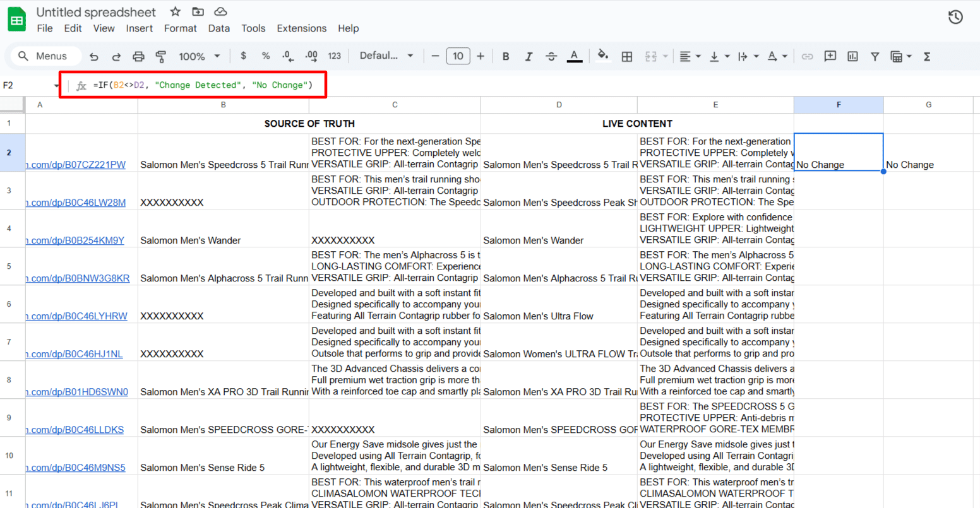Image resolution: width=980 pixels, height=508 pixels.
Task: Click the insert chart icon
Action: 852,57
